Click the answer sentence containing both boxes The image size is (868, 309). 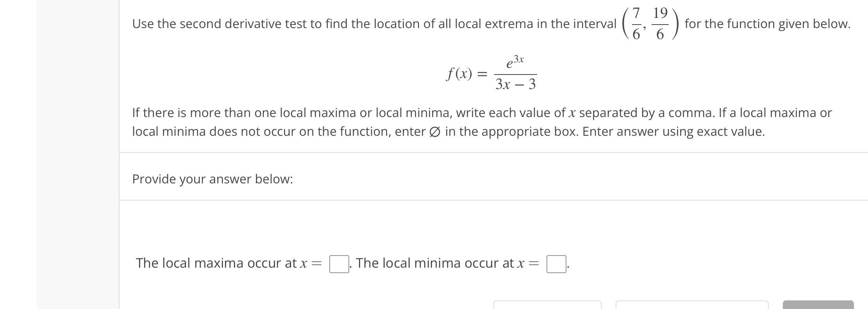(352, 263)
